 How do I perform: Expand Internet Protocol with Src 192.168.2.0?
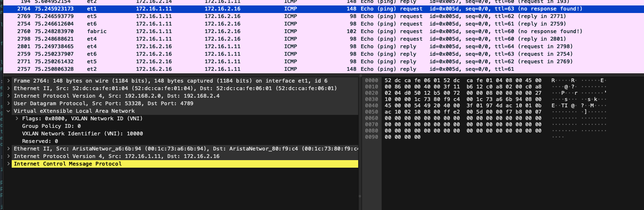(9, 96)
